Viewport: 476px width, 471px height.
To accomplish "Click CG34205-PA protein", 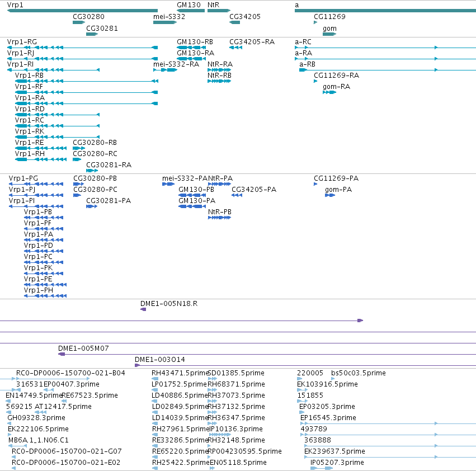I will (x=237, y=195).
